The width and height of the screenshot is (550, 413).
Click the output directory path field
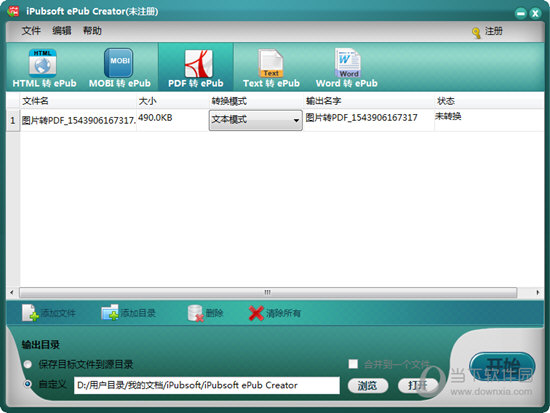[207, 385]
